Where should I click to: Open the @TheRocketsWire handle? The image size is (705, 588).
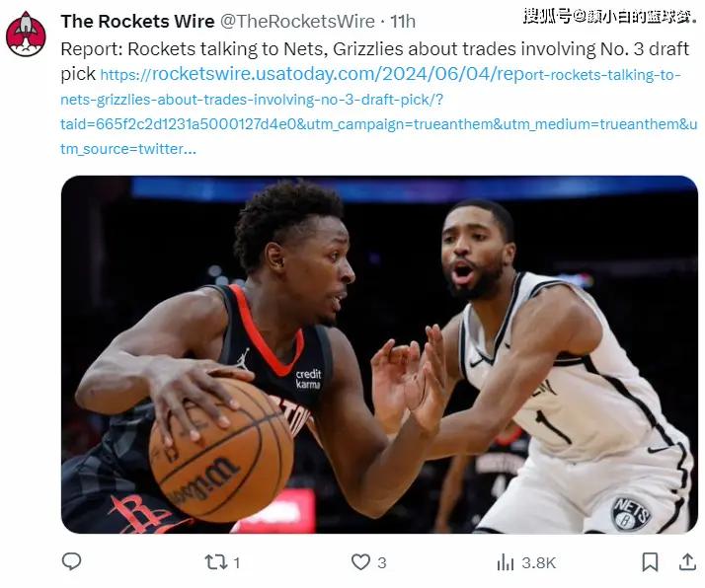pyautogui.click(x=297, y=21)
